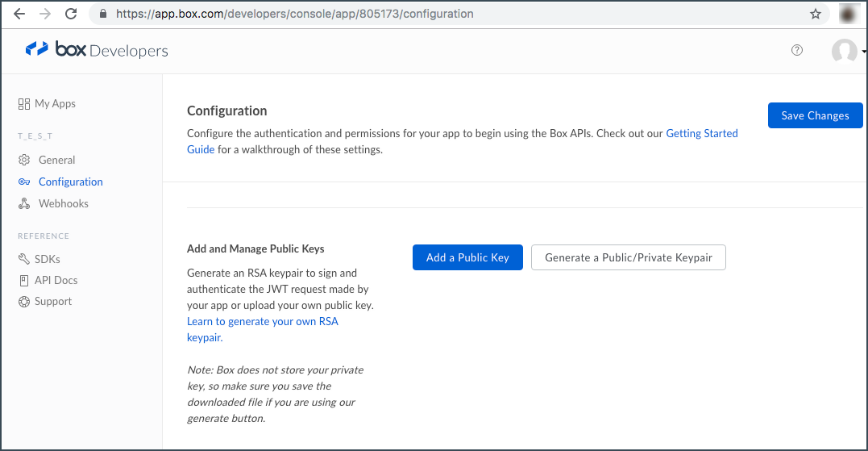
Task: Open the Webhooks sidebar section
Action: (x=64, y=203)
